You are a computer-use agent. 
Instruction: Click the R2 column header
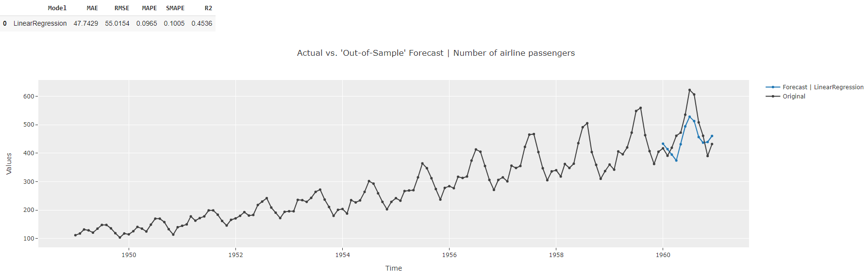point(208,8)
